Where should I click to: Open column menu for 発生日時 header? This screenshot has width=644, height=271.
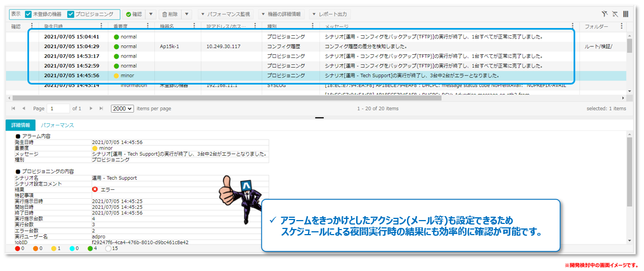101,26
